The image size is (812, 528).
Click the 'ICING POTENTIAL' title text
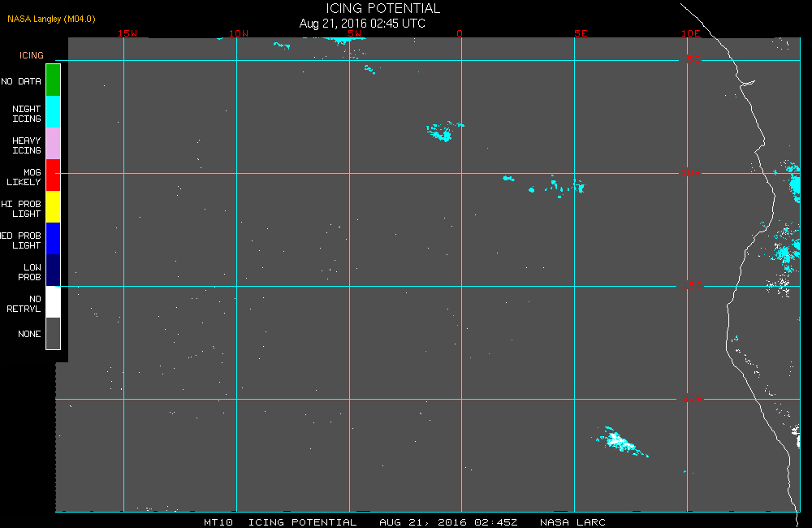pyautogui.click(x=382, y=8)
